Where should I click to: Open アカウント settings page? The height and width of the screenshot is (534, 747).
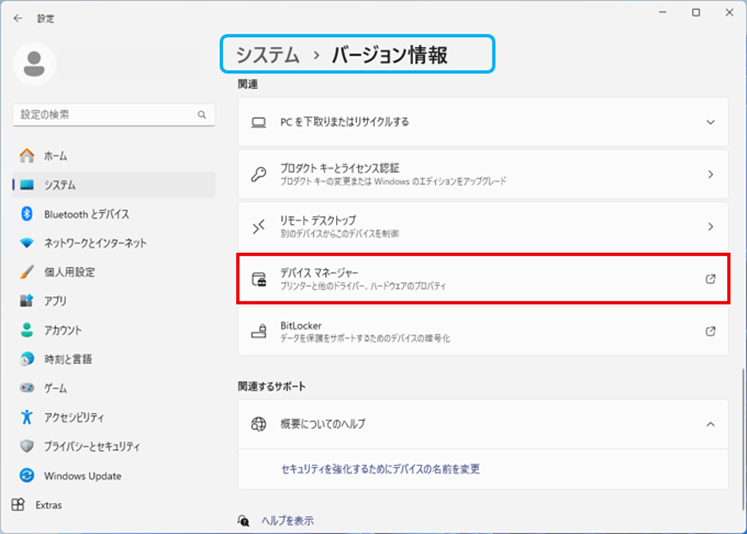click(114, 330)
